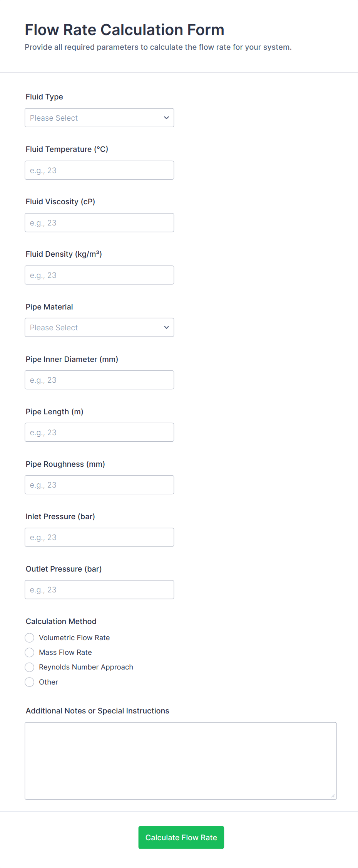Grab the notes textarea resize handle
This screenshot has height=868, width=358.
point(333,796)
